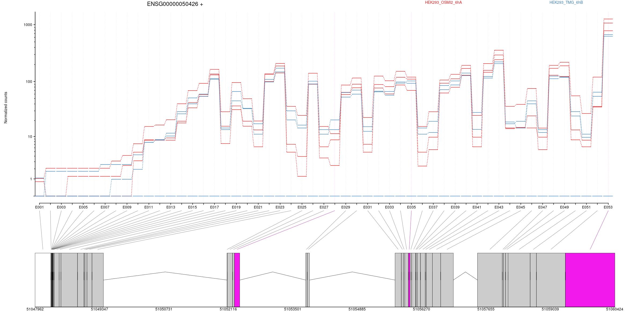644x322 pixels.
Task: Click exon label E039
Action: click(x=455, y=207)
